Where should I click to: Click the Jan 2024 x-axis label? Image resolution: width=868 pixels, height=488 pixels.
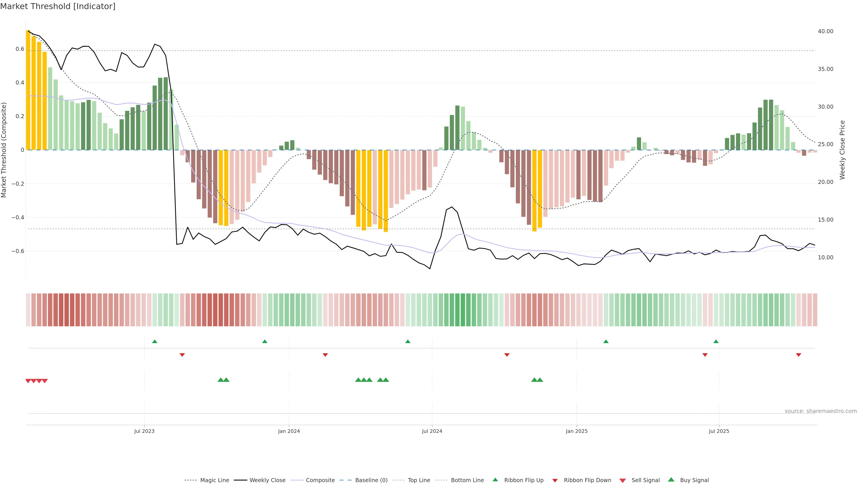coord(289,431)
